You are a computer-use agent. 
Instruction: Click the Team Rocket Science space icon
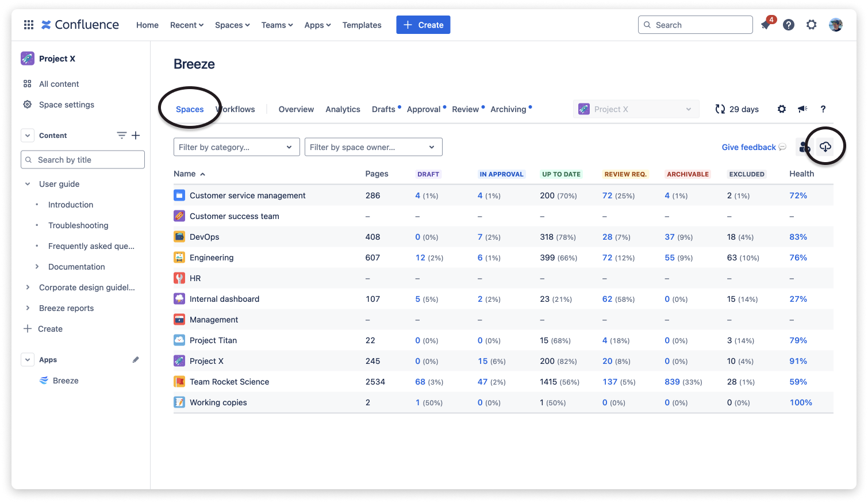[179, 382]
